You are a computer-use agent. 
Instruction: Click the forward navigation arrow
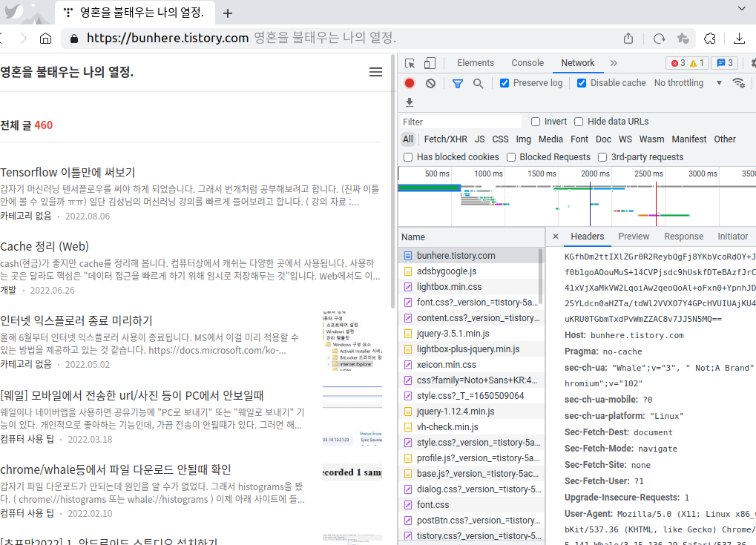[x=23, y=39]
